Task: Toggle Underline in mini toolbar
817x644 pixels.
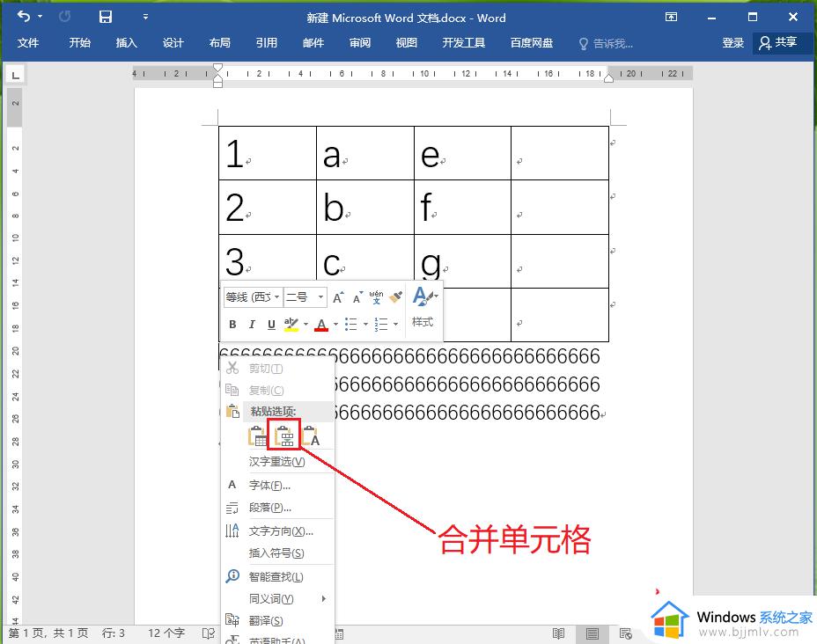Action: (x=271, y=325)
